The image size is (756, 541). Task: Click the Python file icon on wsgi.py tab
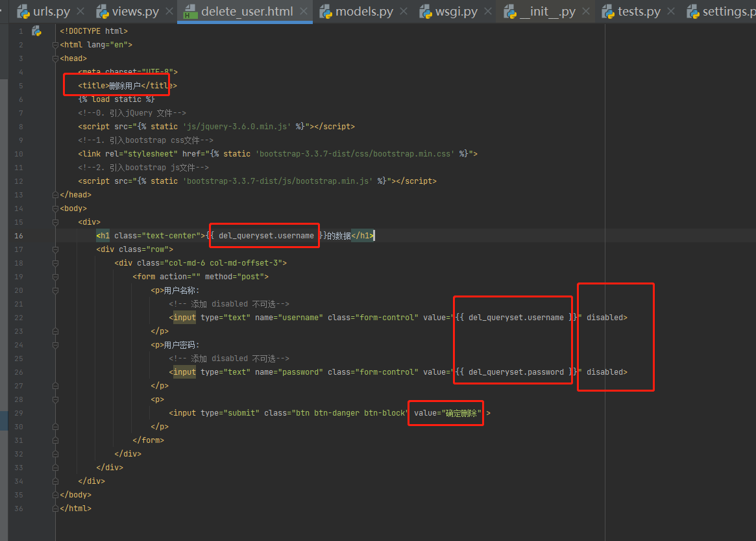tap(426, 11)
